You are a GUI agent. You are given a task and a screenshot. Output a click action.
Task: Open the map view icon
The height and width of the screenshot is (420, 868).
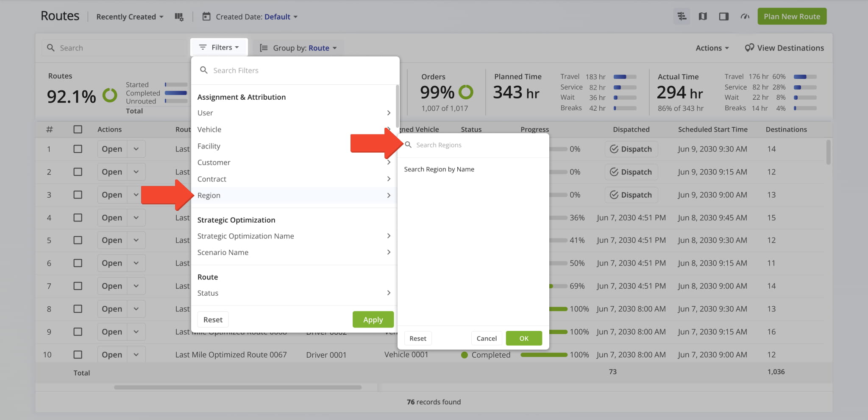[x=703, y=17]
